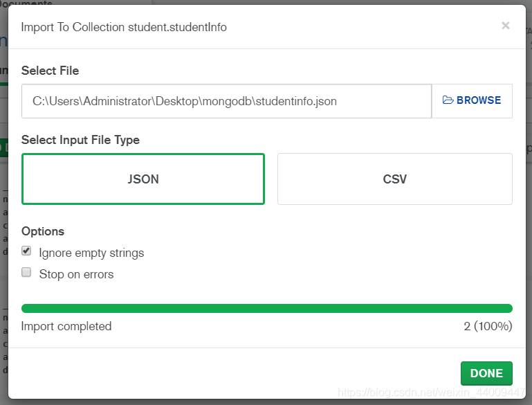This screenshot has width=532, height=405.
Task: Select JSON as the input file type
Action: click(143, 179)
